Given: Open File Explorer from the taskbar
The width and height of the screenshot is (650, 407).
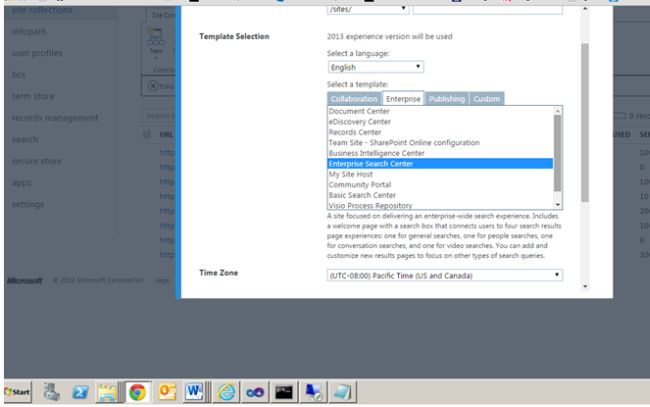Looking at the screenshot, I should point(107,392).
